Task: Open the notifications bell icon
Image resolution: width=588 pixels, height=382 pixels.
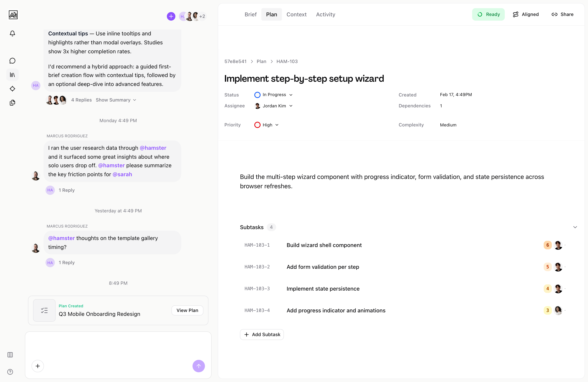Action: (12, 33)
